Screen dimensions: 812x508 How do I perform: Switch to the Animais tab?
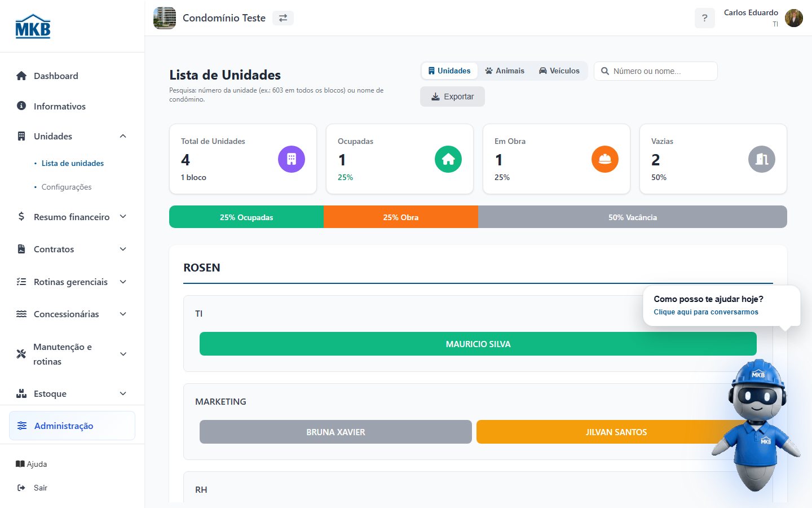pyautogui.click(x=505, y=71)
